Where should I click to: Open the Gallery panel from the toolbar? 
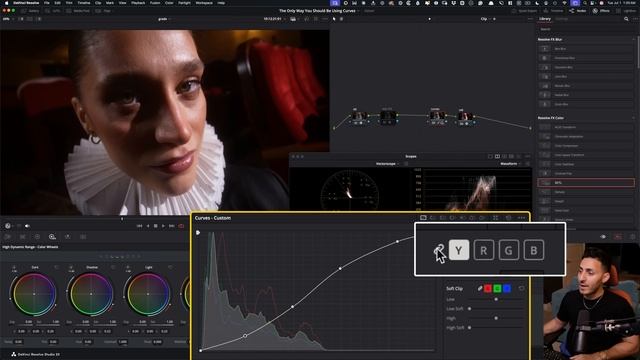click(x=31, y=11)
